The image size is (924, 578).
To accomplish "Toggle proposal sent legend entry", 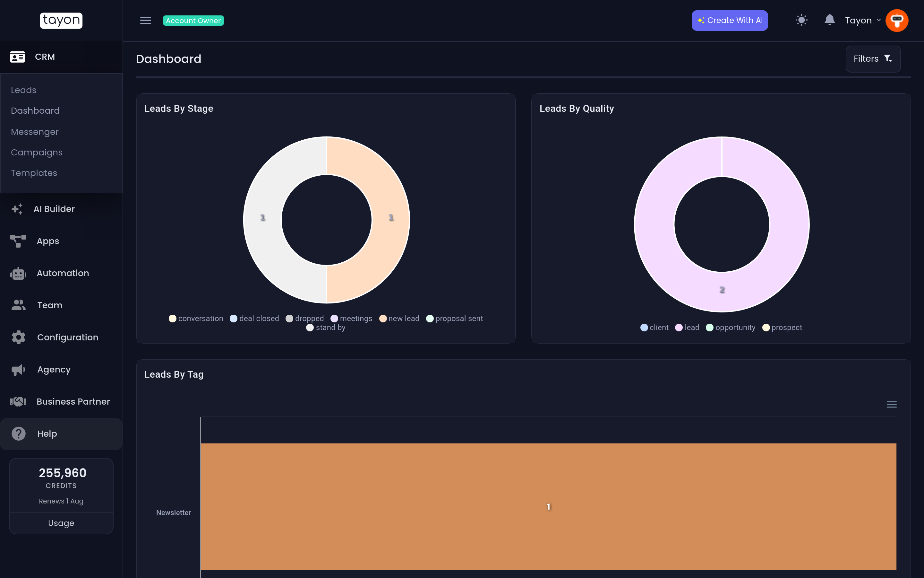I will (455, 319).
